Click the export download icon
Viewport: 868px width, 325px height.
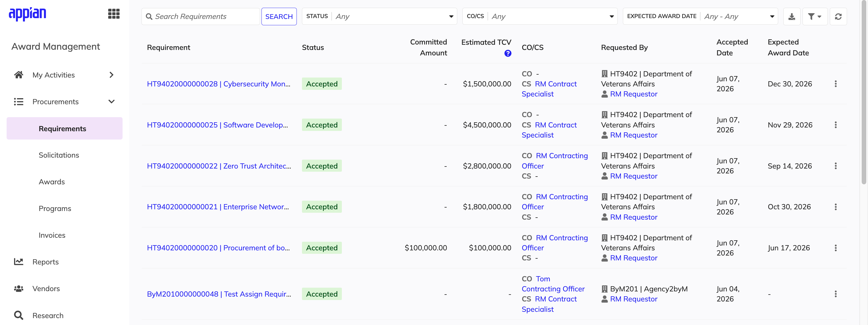[x=792, y=17]
